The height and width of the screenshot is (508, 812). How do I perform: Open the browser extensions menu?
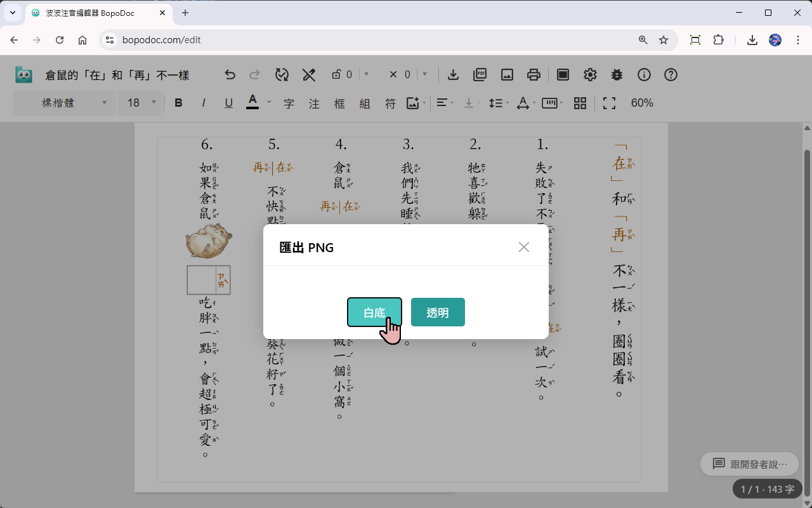point(718,39)
